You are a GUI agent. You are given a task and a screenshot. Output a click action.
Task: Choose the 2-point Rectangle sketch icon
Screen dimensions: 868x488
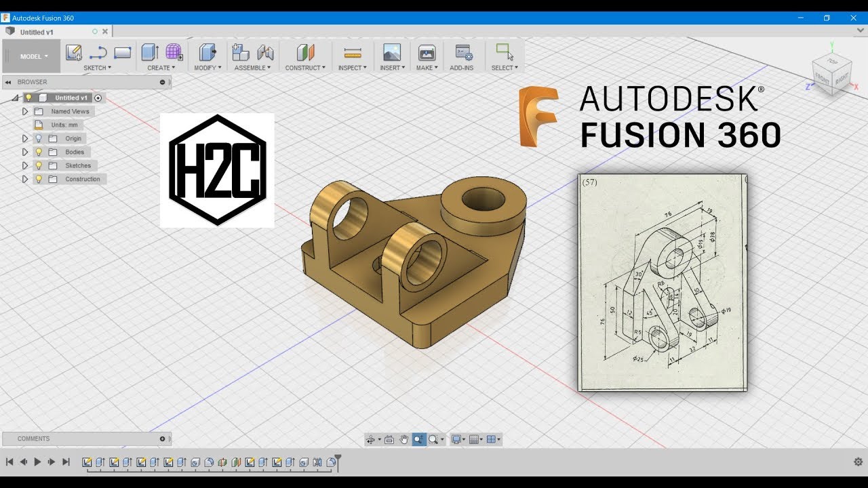(123, 52)
